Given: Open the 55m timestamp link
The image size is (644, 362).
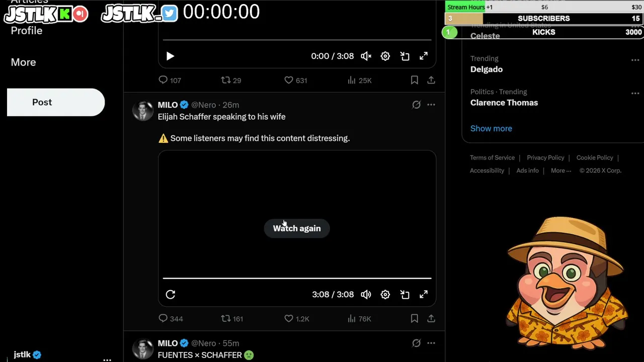Looking at the screenshot, I should (230, 343).
